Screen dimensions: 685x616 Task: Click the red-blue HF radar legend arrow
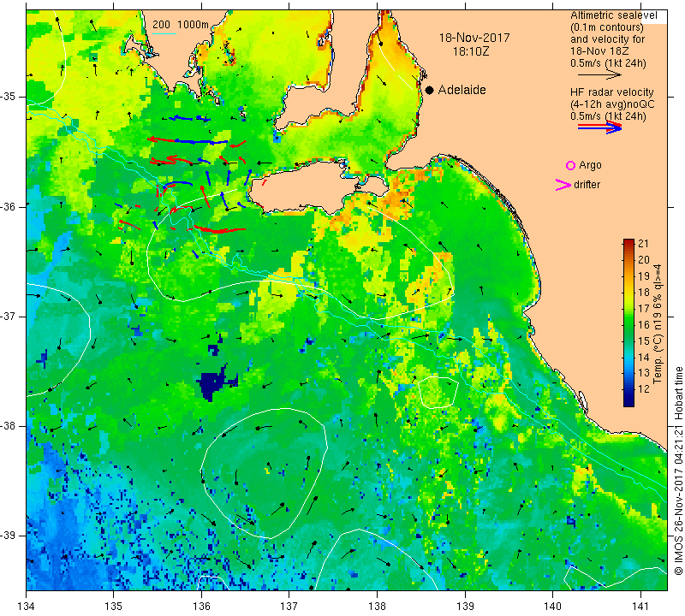(599, 127)
